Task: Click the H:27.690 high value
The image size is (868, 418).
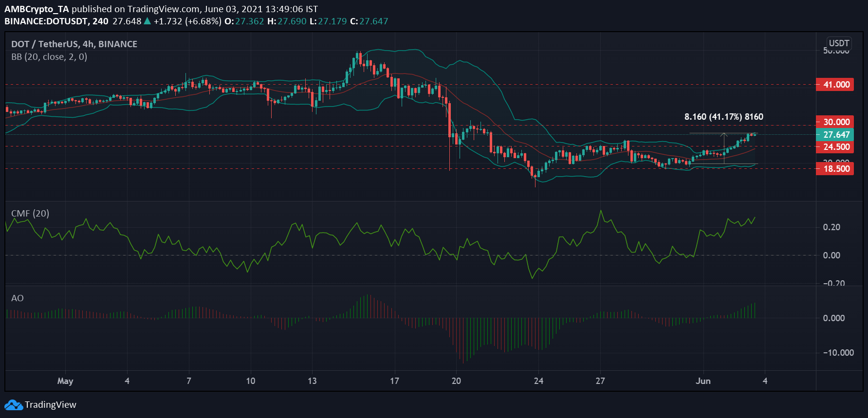Action: 287,21
